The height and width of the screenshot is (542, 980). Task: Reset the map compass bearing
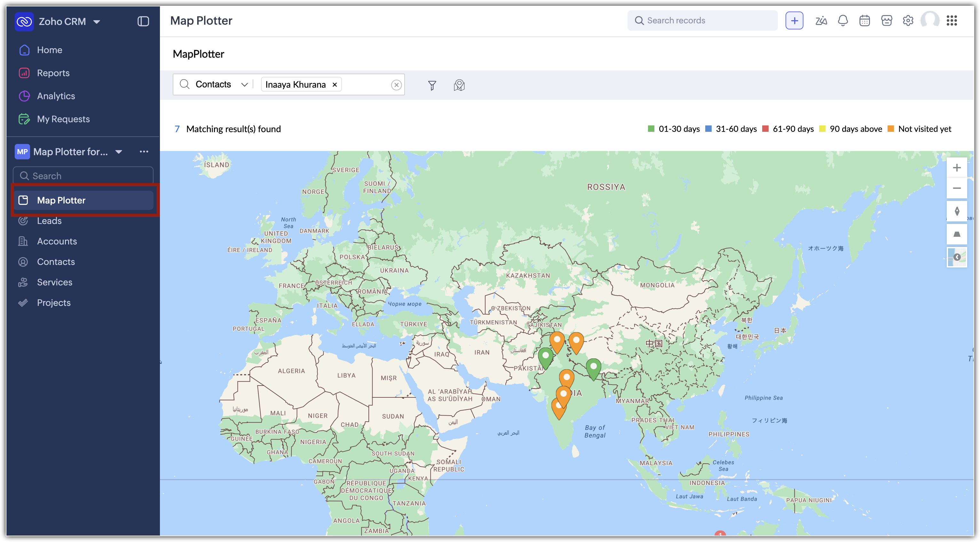click(957, 211)
